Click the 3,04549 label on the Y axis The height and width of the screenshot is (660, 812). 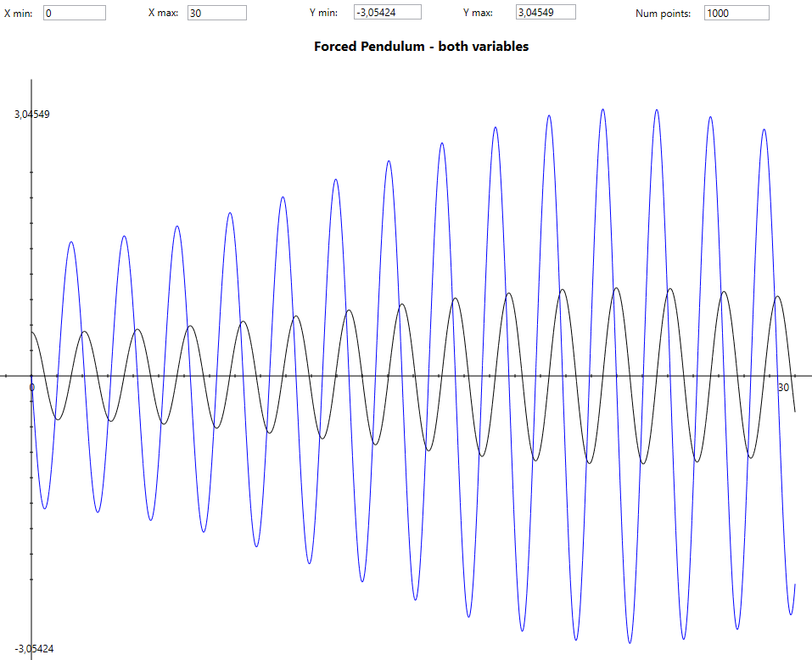(x=32, y=114)
